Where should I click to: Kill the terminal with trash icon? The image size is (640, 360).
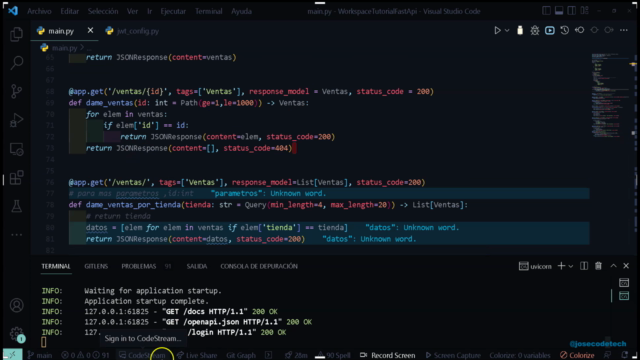[x=598, y=266]
